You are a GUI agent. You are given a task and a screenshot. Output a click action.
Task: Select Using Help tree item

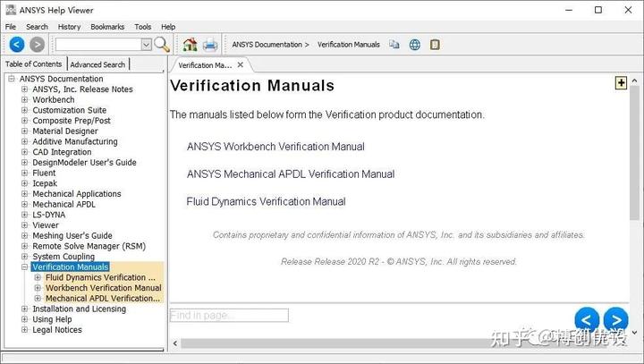[52, 319]
